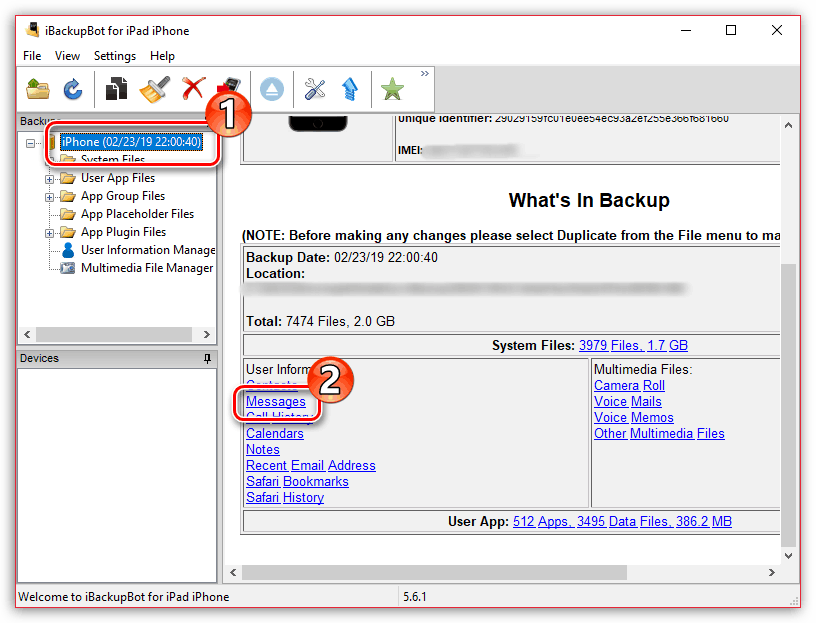Click the blue upward arrow icon
Image resolution: width=816 pixels, height=623 pixels.
350,88
